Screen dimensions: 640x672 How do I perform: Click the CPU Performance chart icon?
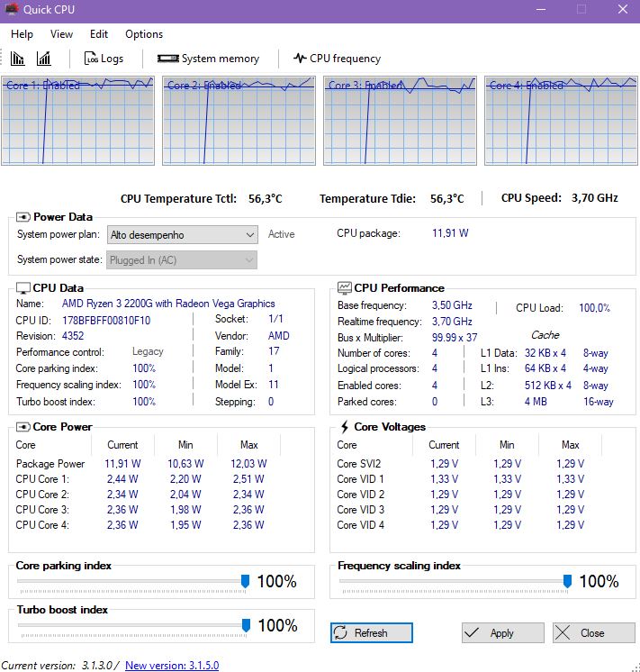[345, 288]
